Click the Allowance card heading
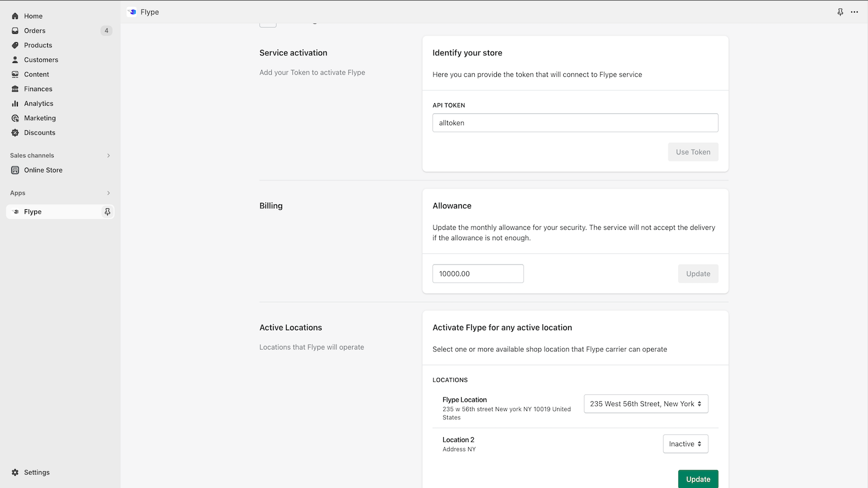 click(x=452, y=206)
